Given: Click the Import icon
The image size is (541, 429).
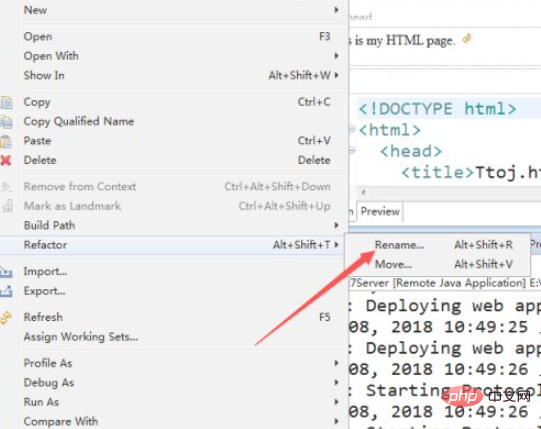Looking at the screenshot, I should (x=6, y=272).
